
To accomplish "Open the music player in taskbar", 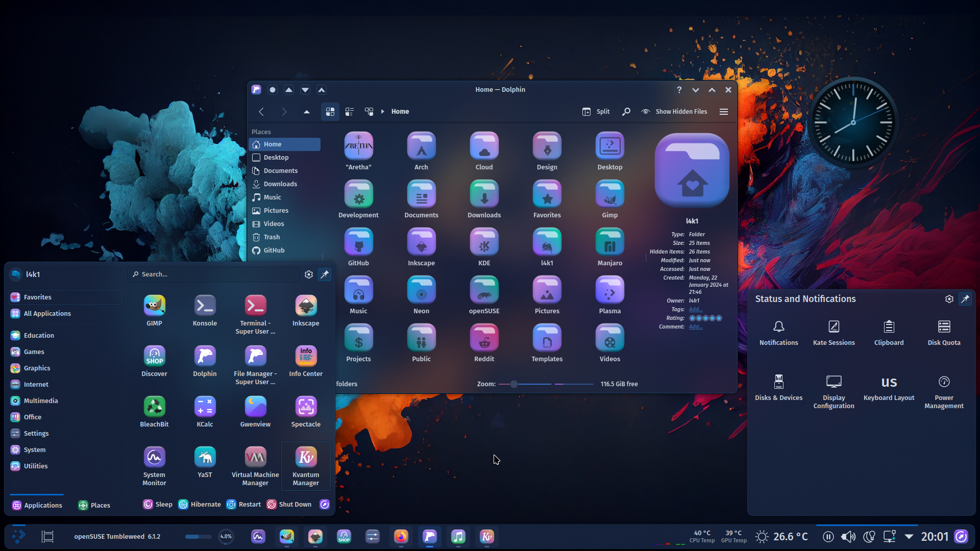I will click(x=458, y=537).
